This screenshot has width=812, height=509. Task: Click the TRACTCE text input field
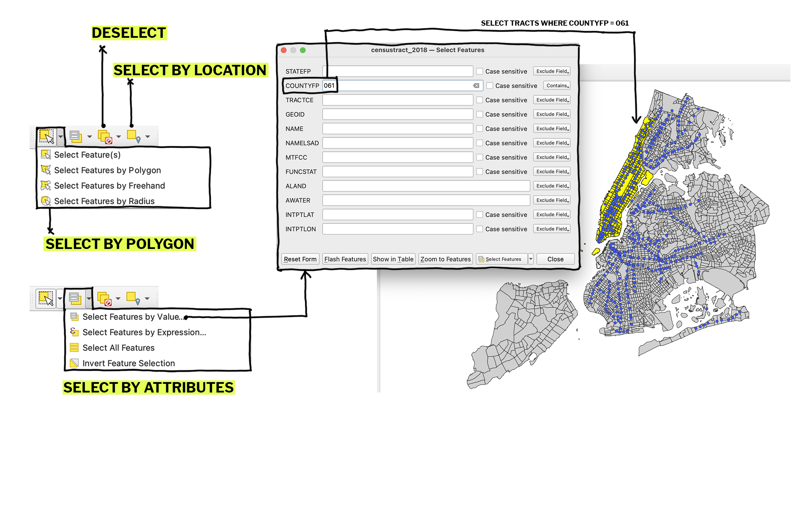point(397,100)
